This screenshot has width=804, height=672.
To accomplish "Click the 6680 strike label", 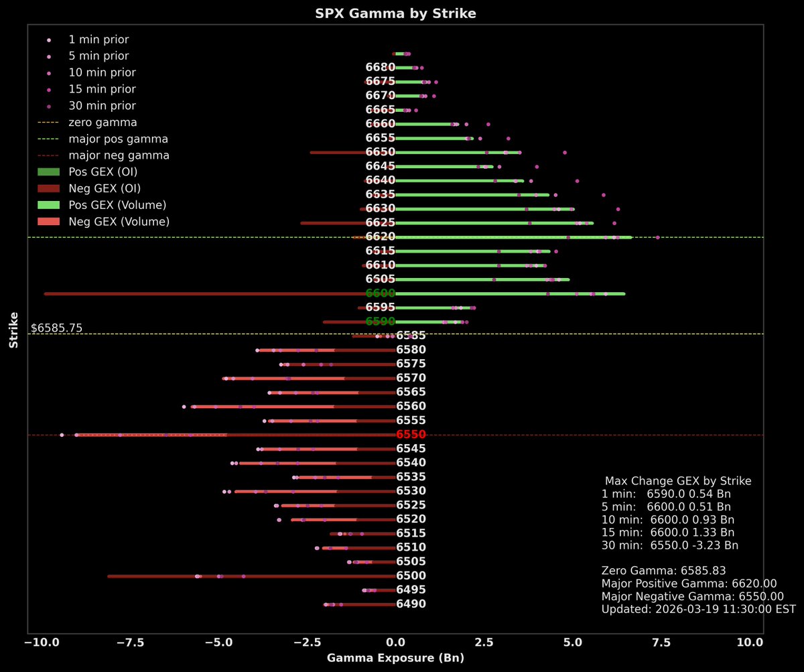I will 381,67.
